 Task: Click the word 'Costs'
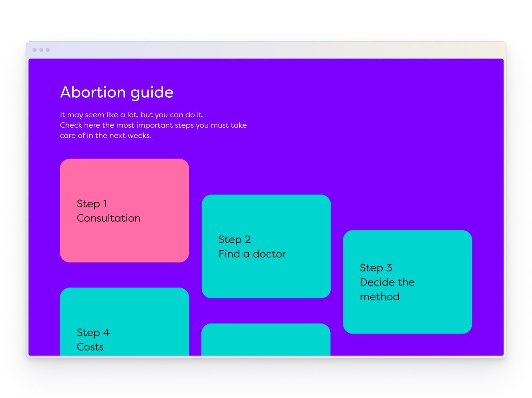coord(90,347)
